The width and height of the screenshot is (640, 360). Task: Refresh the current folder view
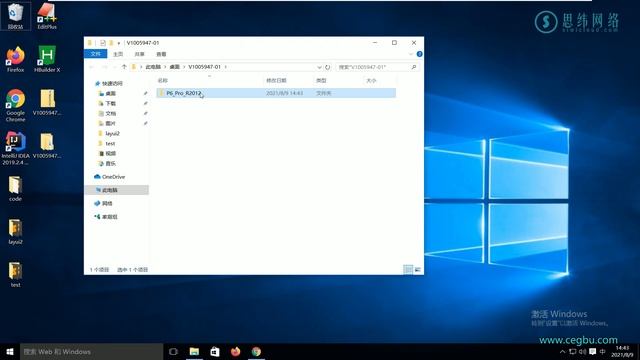click(327, 67)
